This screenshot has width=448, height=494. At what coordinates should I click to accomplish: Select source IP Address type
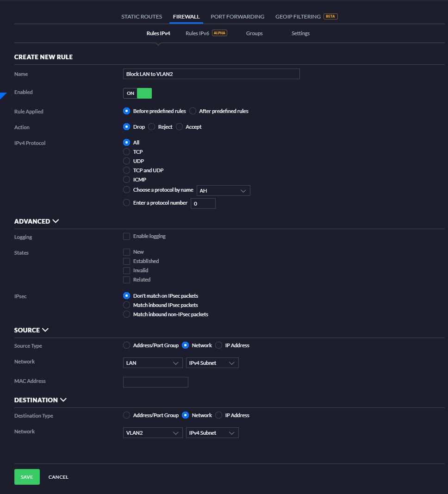pyautogui.click(x=219, y=345)
